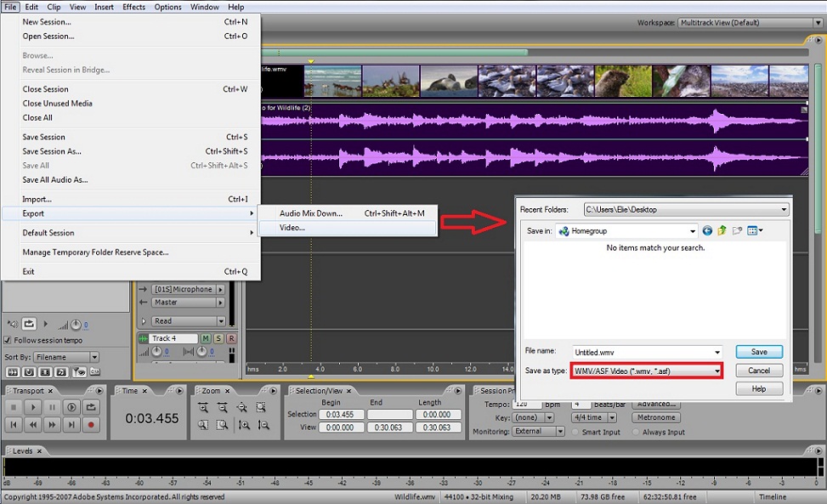Image resolution: width=827 pixels, height=504 pixels.
Task: Select the Smart Input radio button
Action: pyautogui.click(x=575, y=432)
